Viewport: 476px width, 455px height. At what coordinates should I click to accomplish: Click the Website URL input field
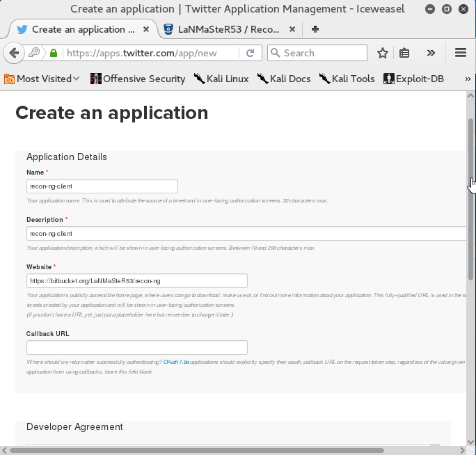(137, 281)
